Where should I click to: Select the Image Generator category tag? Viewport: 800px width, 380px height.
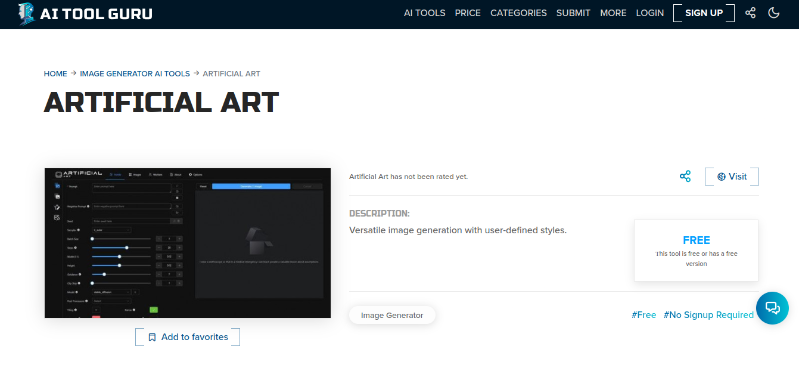(x=392, y=315)
